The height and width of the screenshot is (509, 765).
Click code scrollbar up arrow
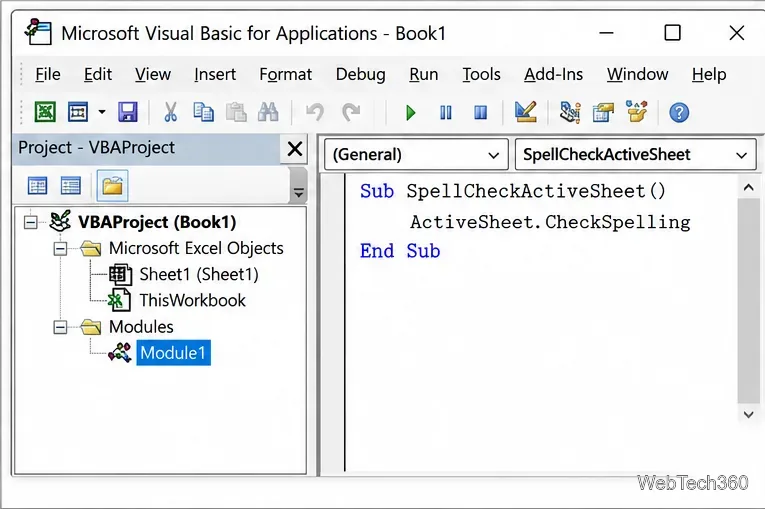click(x=748, y=188)
